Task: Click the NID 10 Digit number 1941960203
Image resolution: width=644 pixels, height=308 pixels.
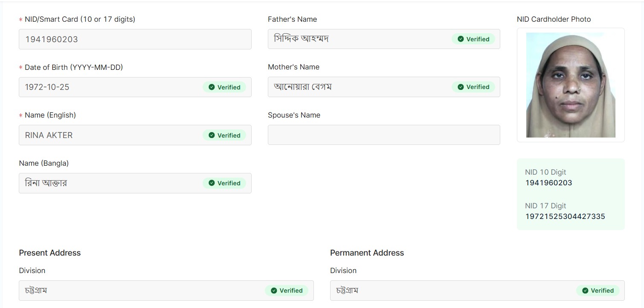Action: click(548, 183)
